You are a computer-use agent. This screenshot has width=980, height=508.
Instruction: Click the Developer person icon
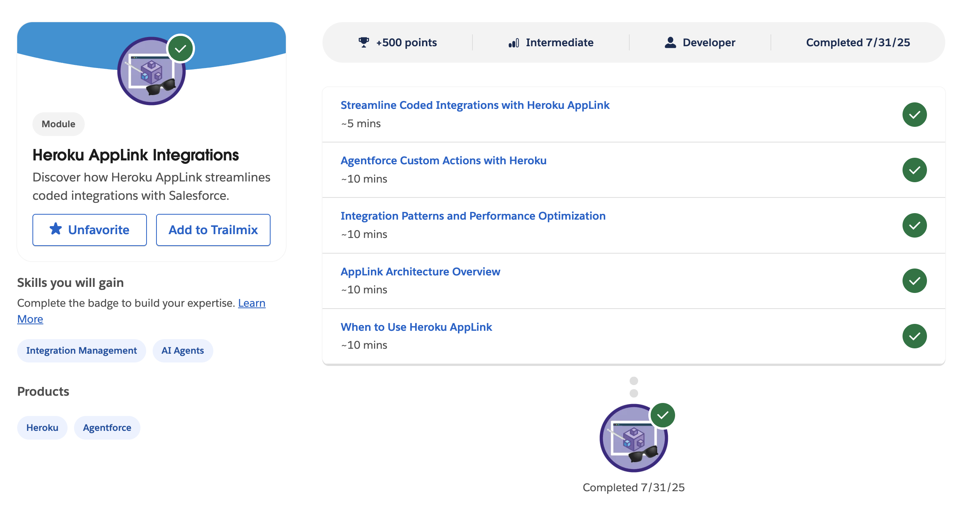[x=670, y=42]
